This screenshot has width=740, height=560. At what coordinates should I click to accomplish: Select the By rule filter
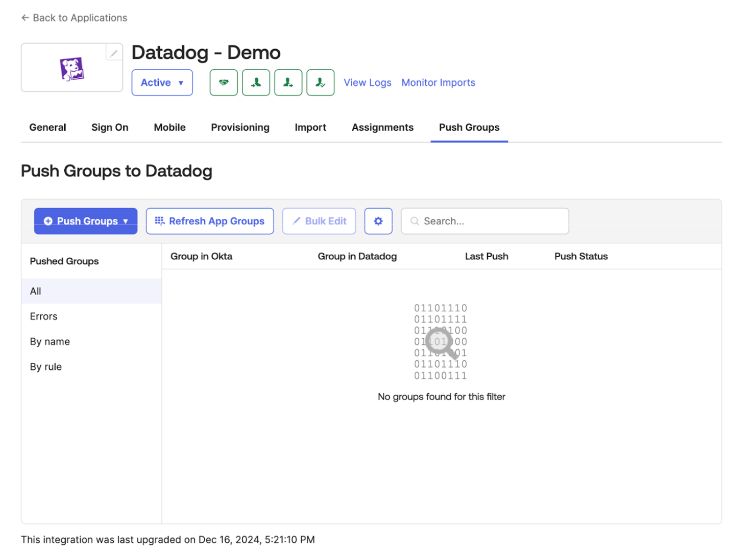[92, 367]
